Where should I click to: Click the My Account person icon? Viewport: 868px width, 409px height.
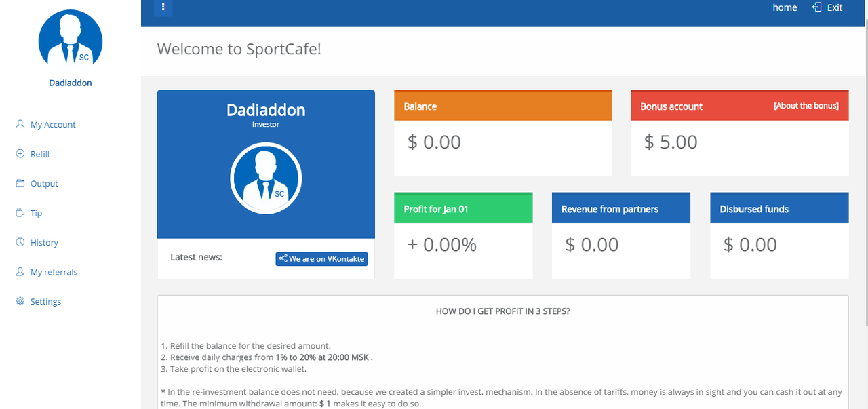pyautogui.click(x=20, y=124)
